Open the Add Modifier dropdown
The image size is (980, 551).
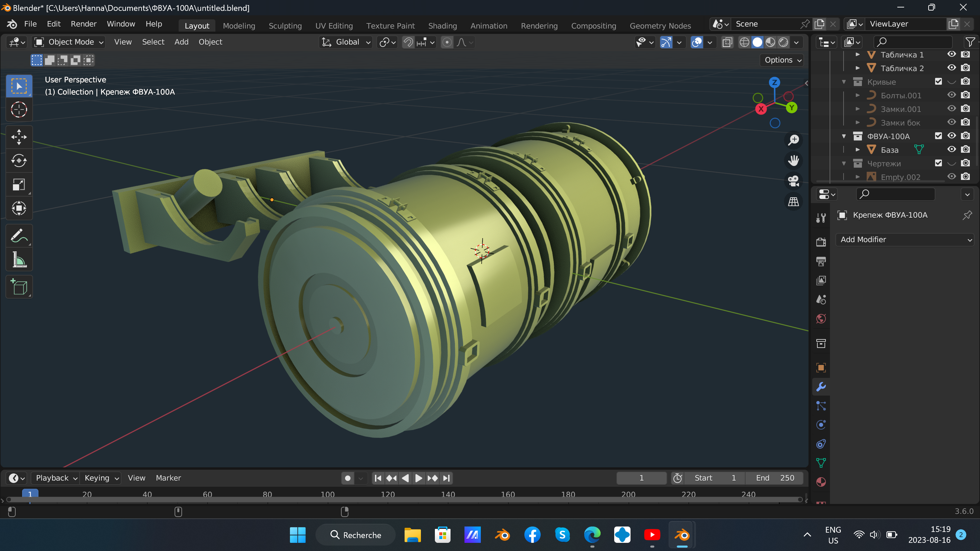[x=904, y=239]
